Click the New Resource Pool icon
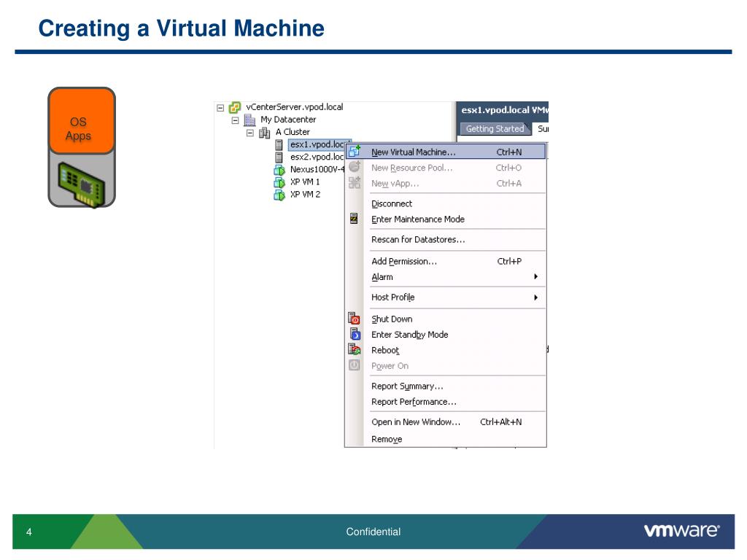The width and height of the screenshot is (747, 560). pos(355,167)
